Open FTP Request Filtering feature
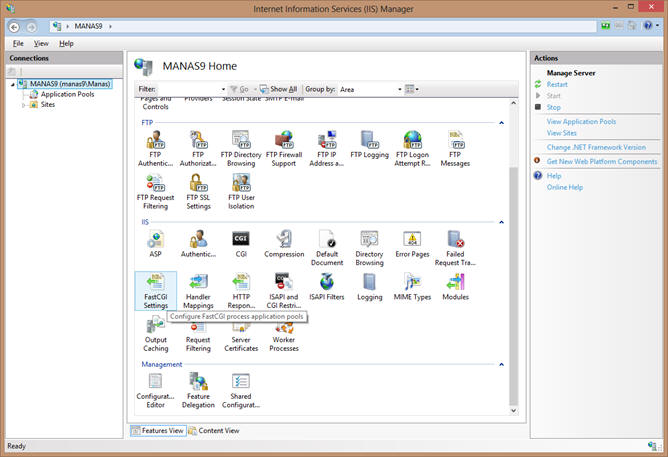The image size is (668, 457). point(155,192)
